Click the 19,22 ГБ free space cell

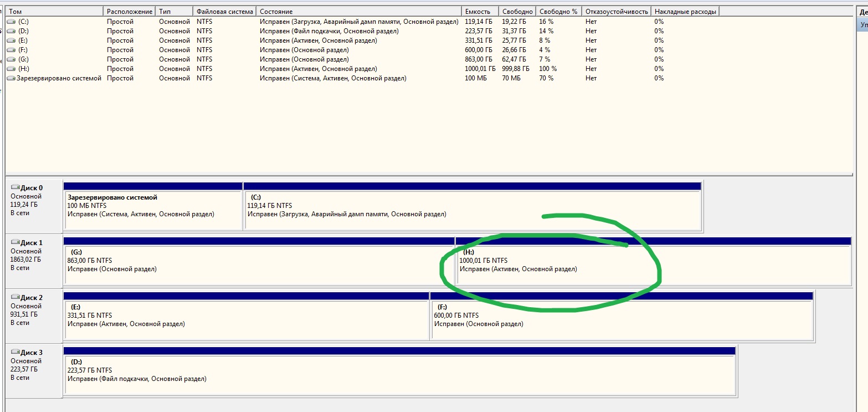[514, 22]
